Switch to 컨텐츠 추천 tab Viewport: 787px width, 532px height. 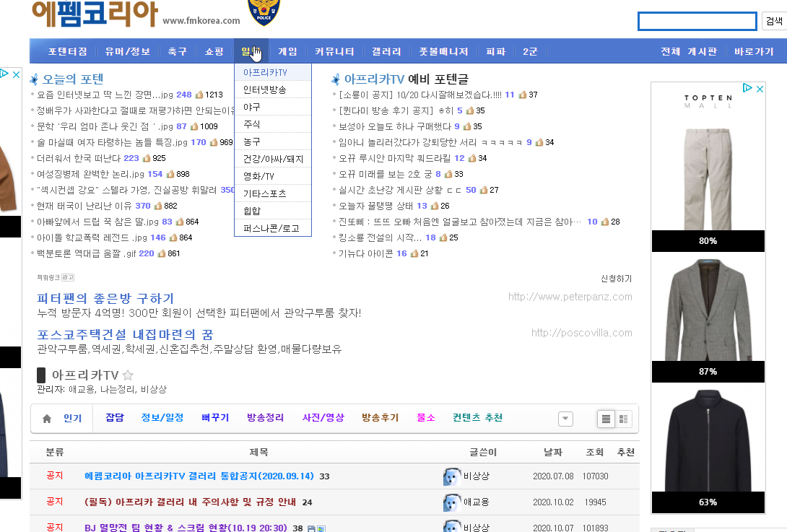pos(477,417)
